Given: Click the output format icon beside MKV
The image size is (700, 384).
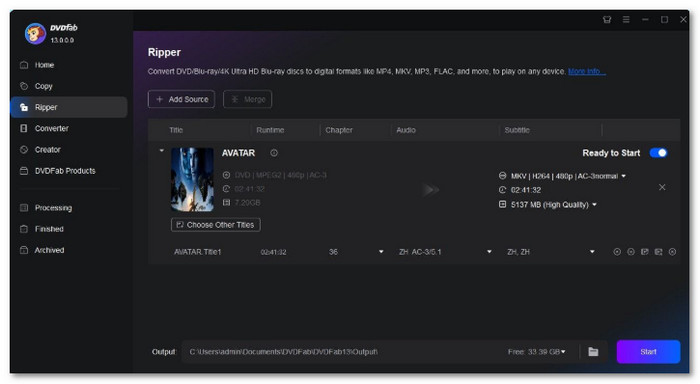Looking at the screenshot, I should [502, 176].
